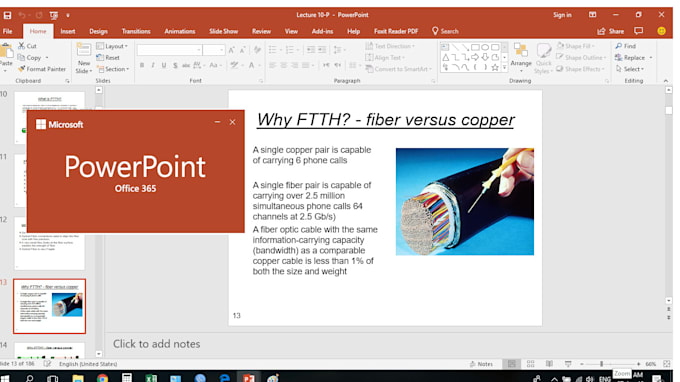Select slide 12 thumbnail
Image resolution: width=680 pixels, height=382 pixels.
pos(49,251)
